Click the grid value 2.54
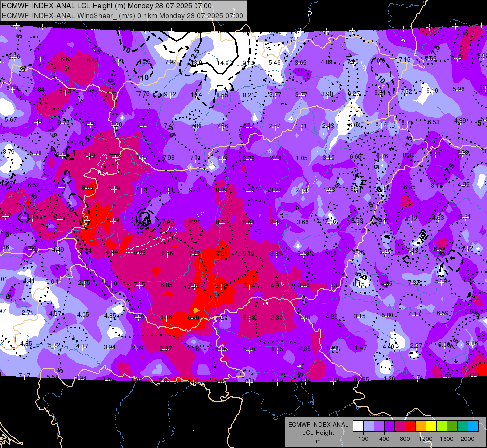The height and width of the screenshot is (448, 487). 275,126
